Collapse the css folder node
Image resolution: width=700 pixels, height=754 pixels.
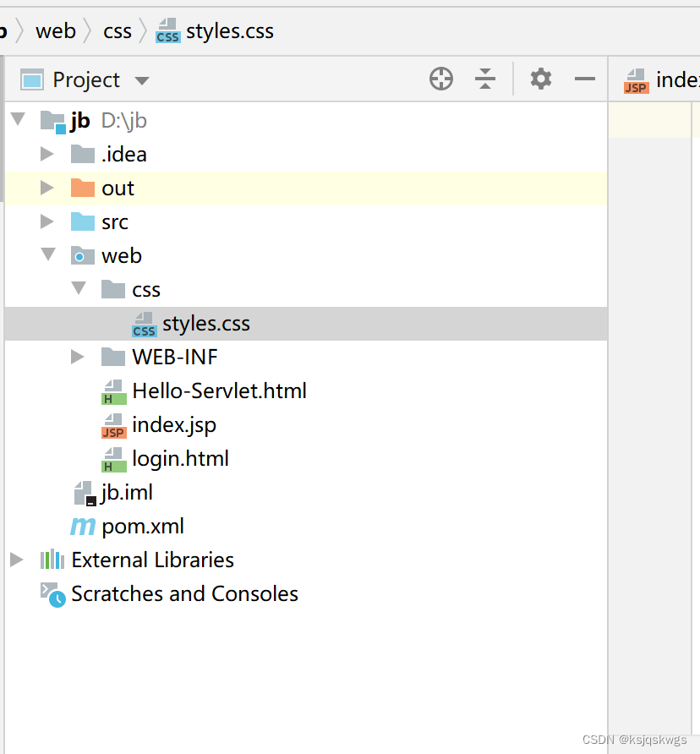(78, 289)
